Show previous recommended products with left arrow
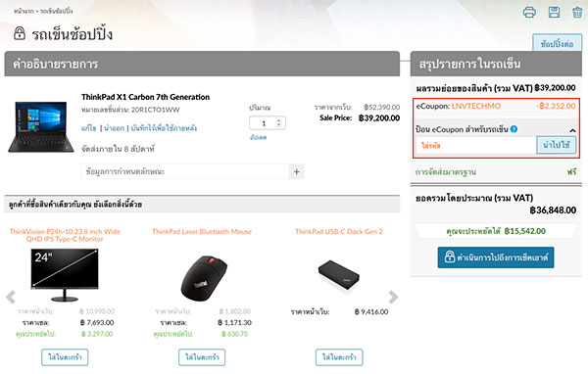 coord(11,297)
